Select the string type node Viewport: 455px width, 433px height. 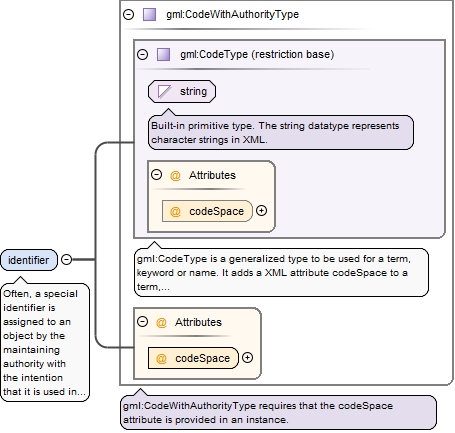pyautogui.click(x=182, y=91)
